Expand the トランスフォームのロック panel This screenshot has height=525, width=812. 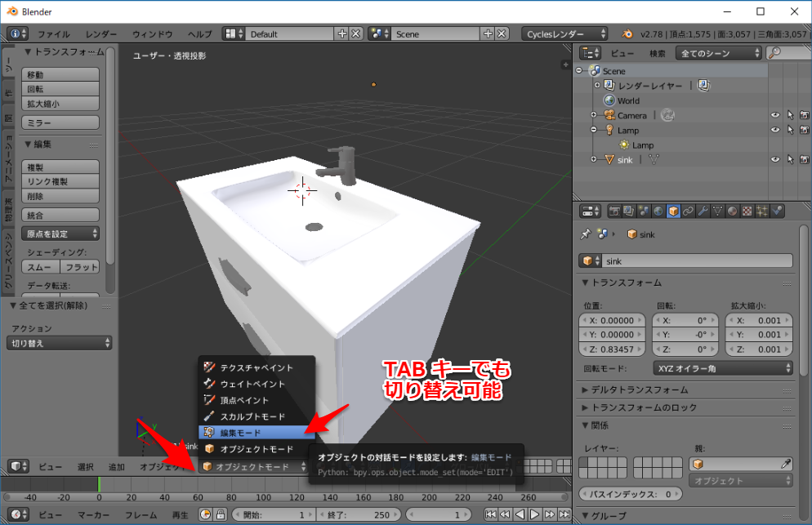point(640,407)
